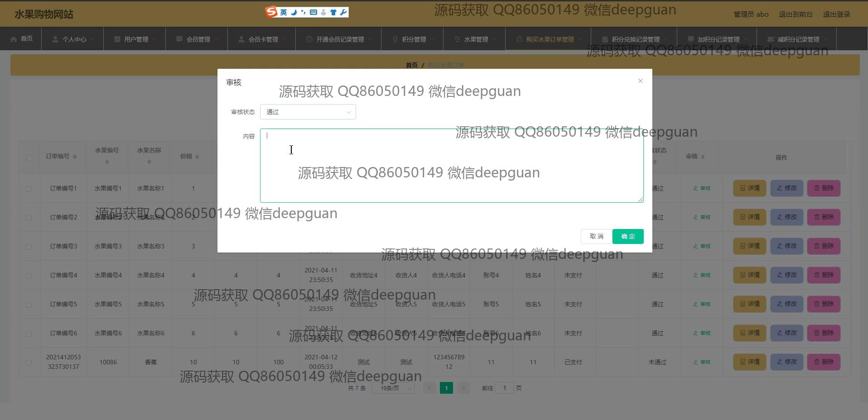Close the 审核 dialog with X icon
The image size is (868, 420).
click(640, 81)
